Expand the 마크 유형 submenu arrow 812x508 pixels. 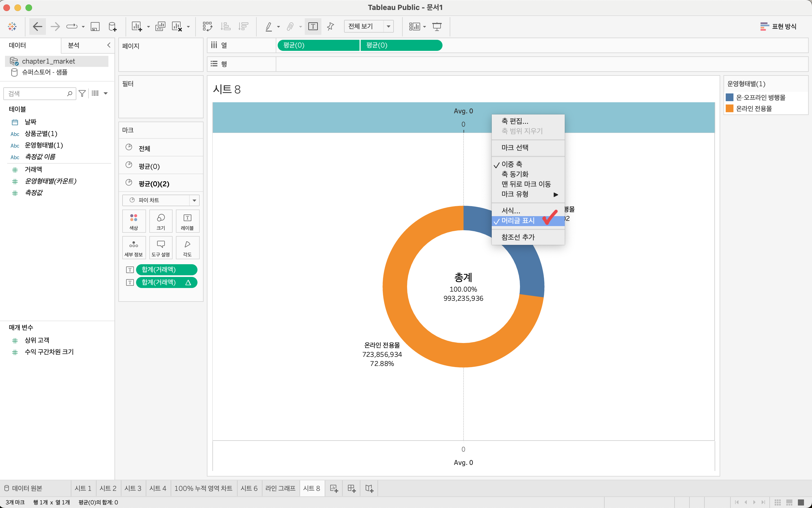[556, 194]
